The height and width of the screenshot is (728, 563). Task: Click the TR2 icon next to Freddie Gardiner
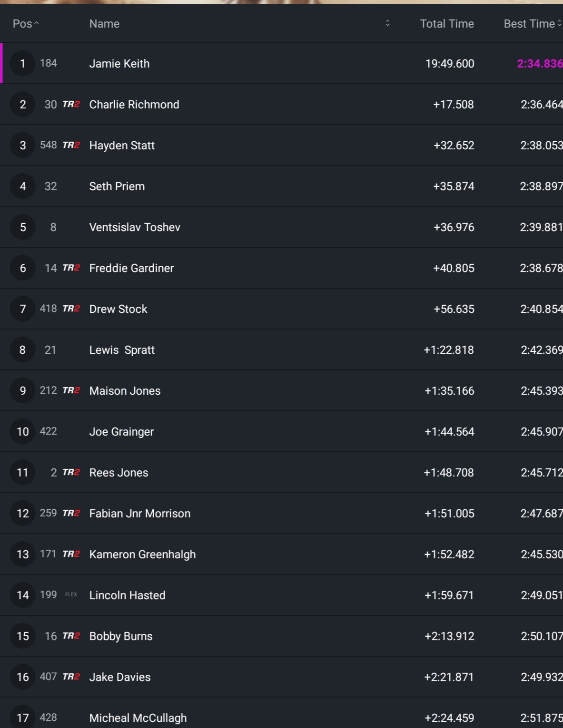point(71,268)
